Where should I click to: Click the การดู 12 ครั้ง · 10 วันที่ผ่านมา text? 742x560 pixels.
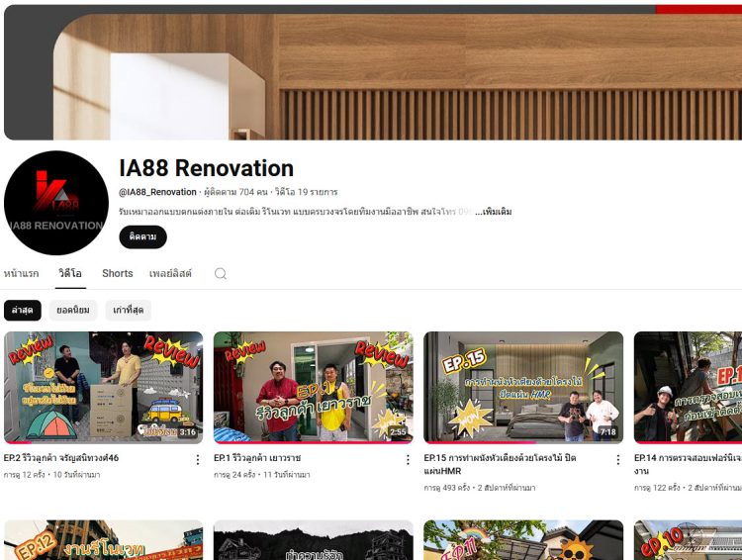[x=52, y=474]
